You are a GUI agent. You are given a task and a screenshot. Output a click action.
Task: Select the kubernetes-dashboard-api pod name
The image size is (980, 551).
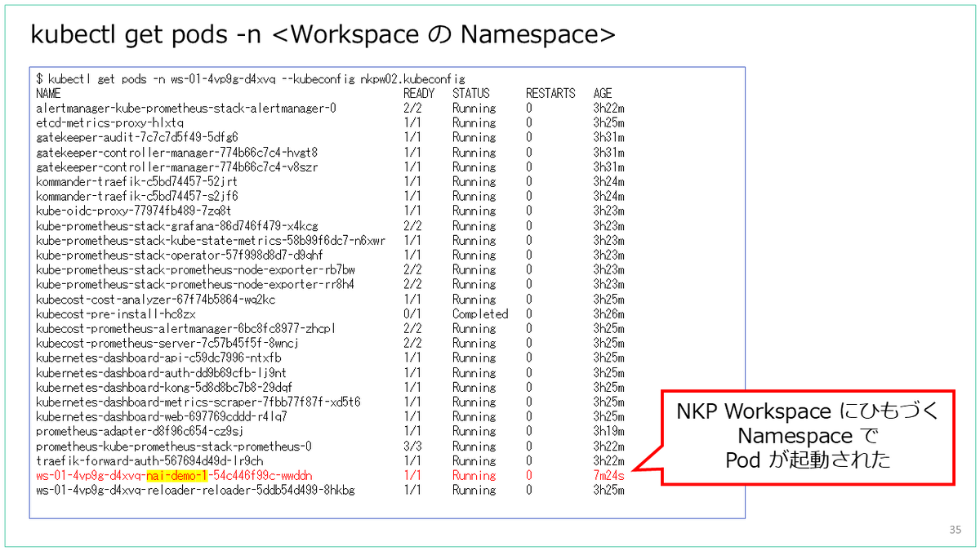pyautogui.click(x=158, y=358)
